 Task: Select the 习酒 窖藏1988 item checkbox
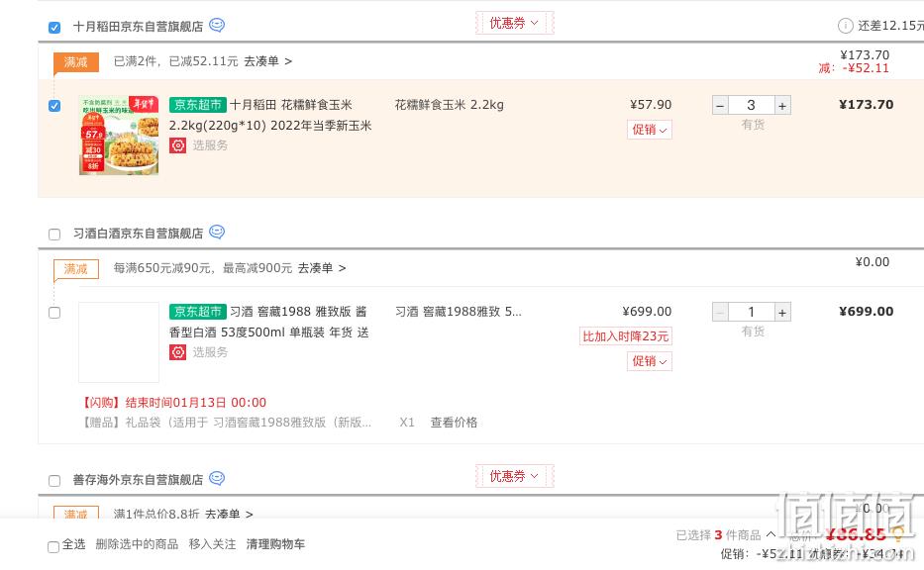[x=54, y=313]
